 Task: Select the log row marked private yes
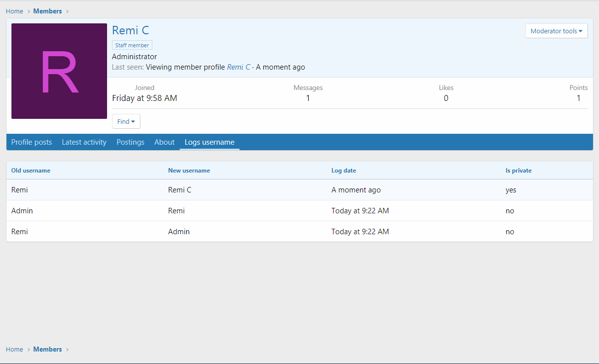(299, 190)
